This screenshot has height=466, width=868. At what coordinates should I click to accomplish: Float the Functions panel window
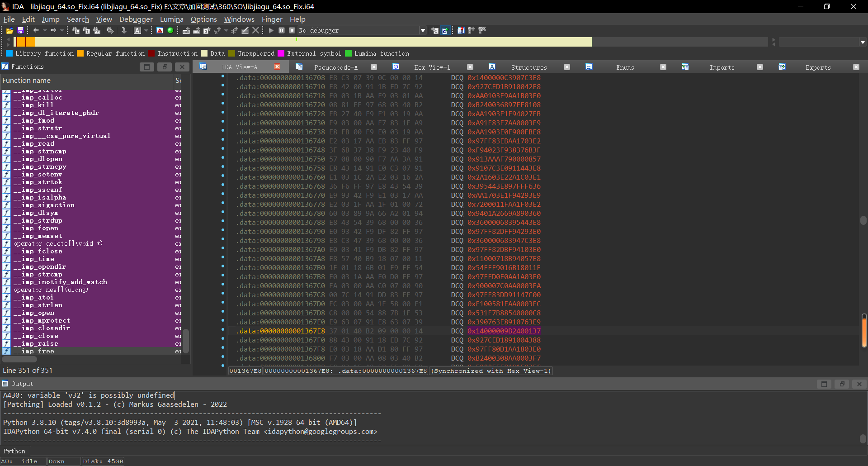[165, 67]
